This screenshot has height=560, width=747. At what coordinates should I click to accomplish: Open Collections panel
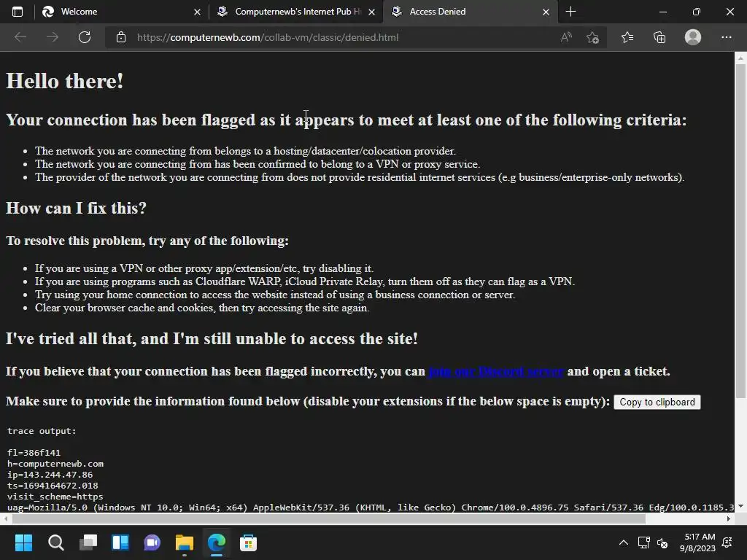[659, 37]
